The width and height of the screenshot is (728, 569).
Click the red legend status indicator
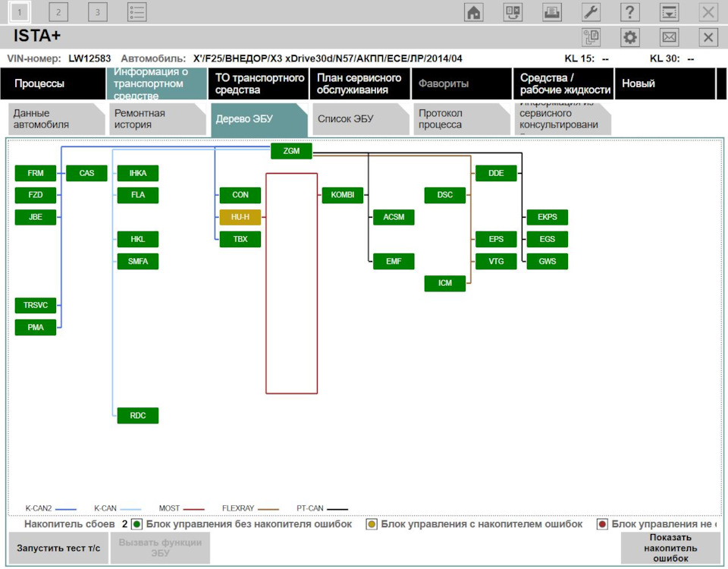point(602,524)
